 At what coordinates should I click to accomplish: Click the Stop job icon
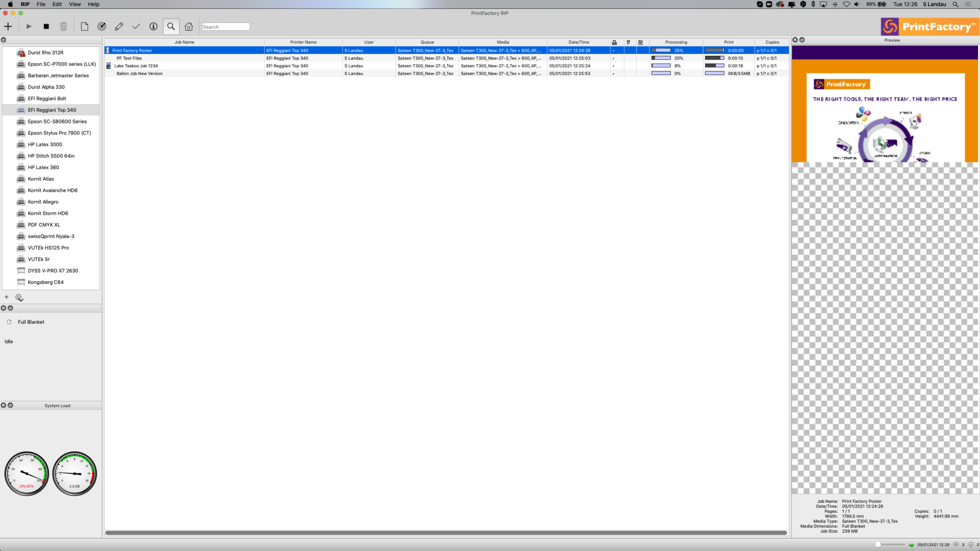coord(46,26)
